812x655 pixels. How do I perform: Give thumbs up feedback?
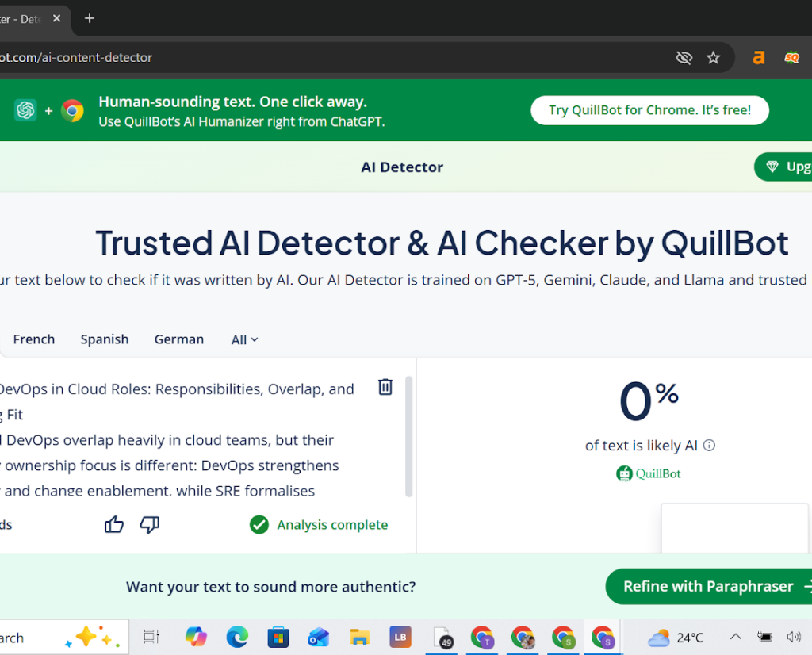[x=114, y=524]
